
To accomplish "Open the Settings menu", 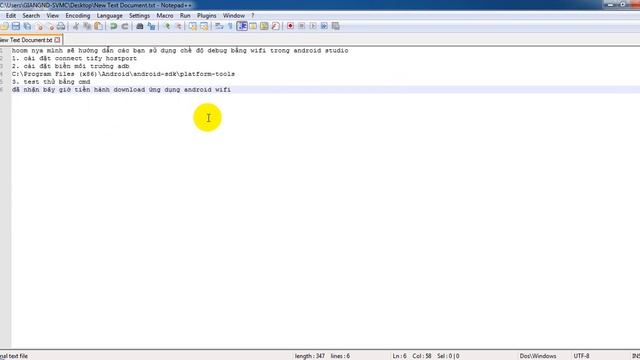I will click(x=139, y=16).
